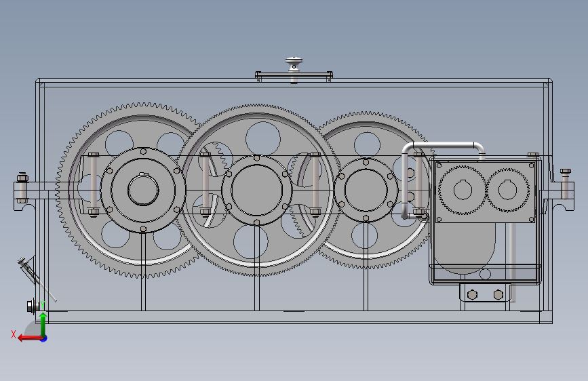Select the keyed shaft bore of largest left gear
Image resolution: width=588 pixels, height=381 pixels.
pyautogui.click(x=143, y=190)
